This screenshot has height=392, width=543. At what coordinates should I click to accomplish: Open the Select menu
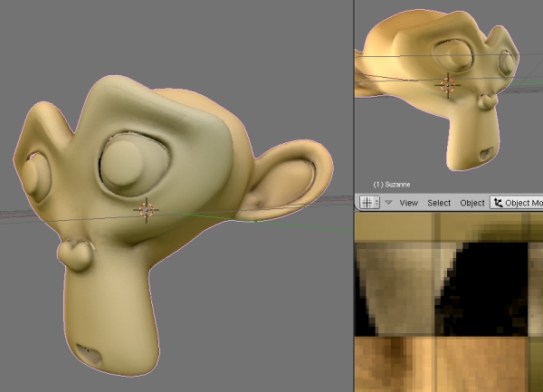pyautogui.click(x=439, y=203)
